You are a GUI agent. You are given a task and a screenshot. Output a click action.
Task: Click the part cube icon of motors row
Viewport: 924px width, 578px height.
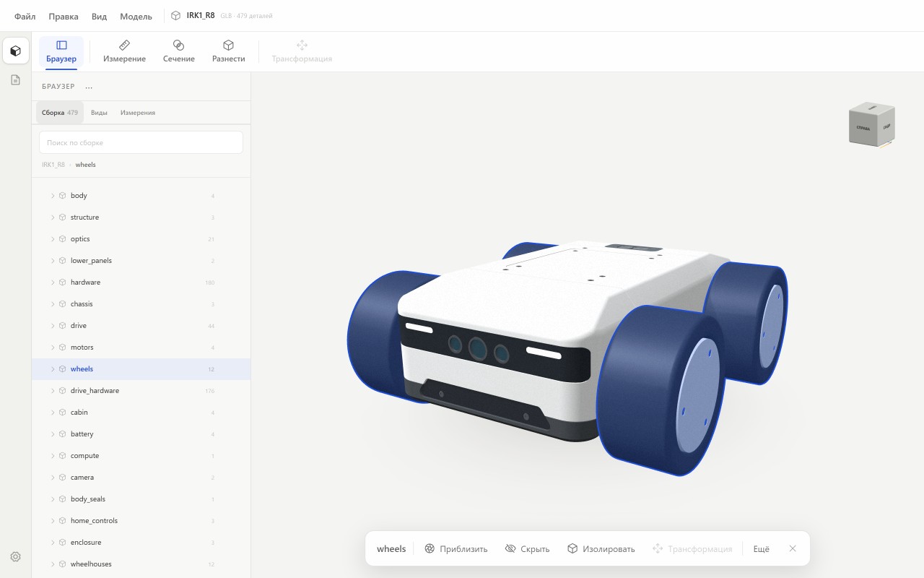(63, 348)
